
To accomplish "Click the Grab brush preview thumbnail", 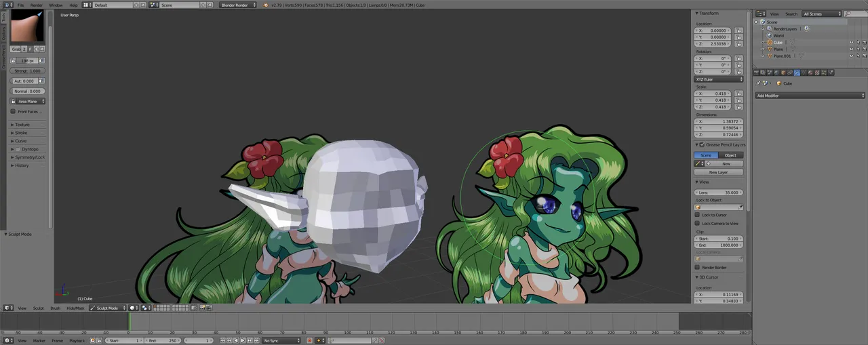I will [27, 26].
